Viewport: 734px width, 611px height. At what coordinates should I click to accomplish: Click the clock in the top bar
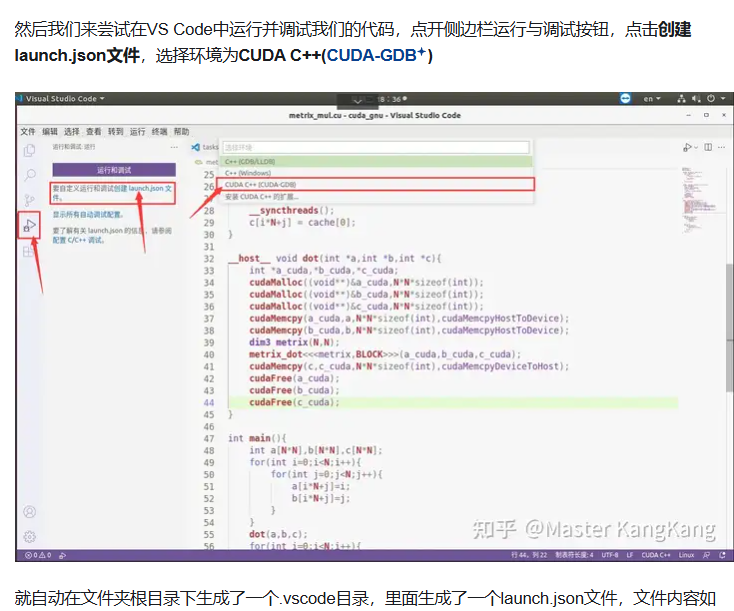tap(392, 99)
